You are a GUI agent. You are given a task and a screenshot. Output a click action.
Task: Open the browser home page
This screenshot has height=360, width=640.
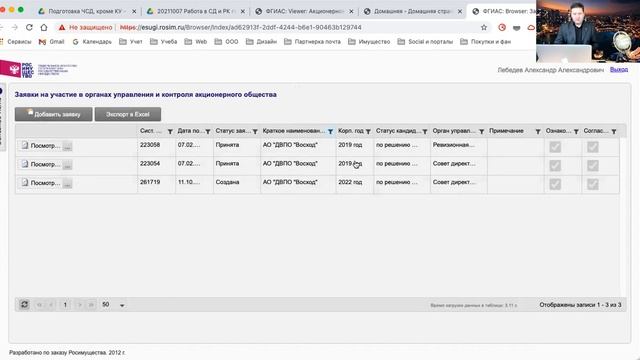coord(44,27)
